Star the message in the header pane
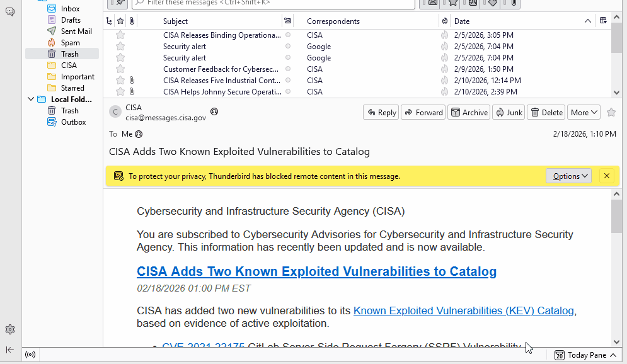627x364 pixels. coord(611,112)
